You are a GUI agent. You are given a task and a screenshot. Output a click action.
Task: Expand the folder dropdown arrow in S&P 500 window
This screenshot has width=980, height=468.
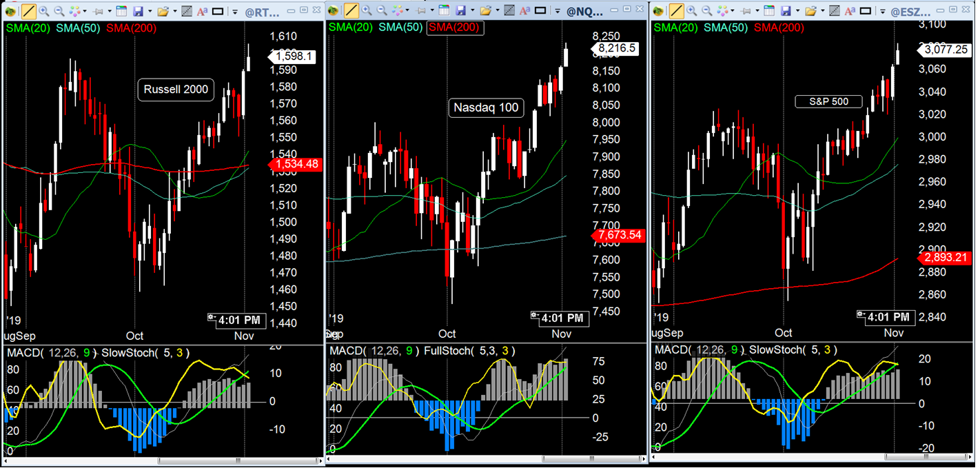tap(823, 11)
